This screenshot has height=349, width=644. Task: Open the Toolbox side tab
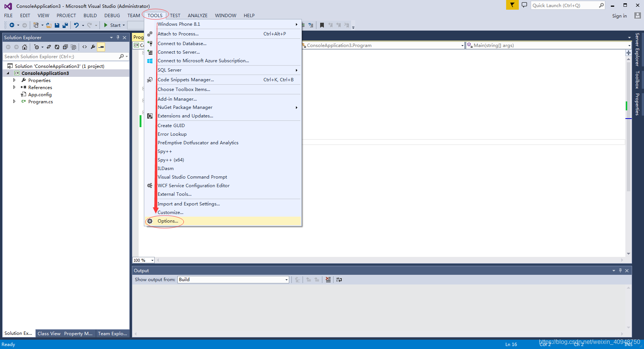pos(638,80)
